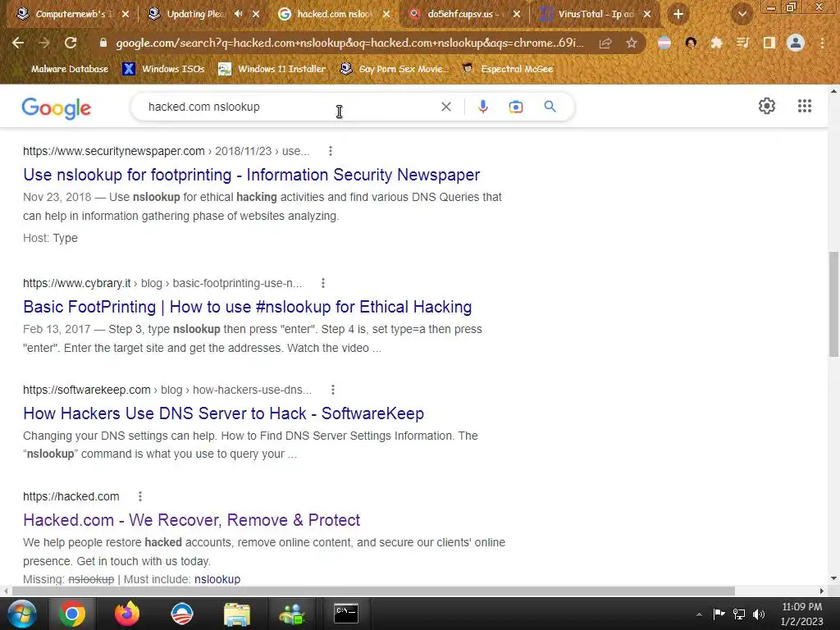This screenshot has height=630, width=840.
Task: Open the Google apps grid
Action: [805, 106]
